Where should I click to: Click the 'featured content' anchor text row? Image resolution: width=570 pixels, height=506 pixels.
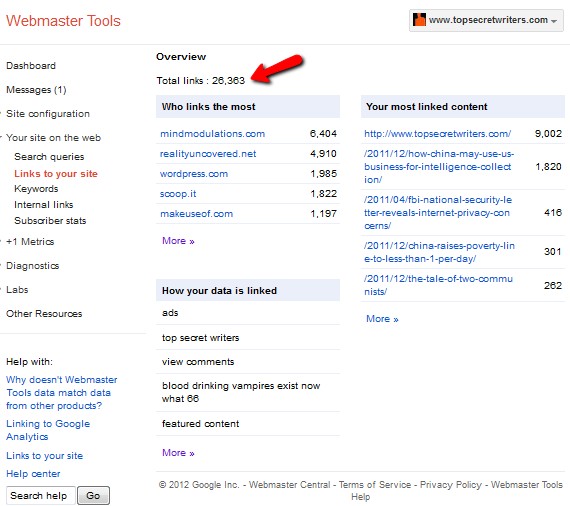(248, 424)
